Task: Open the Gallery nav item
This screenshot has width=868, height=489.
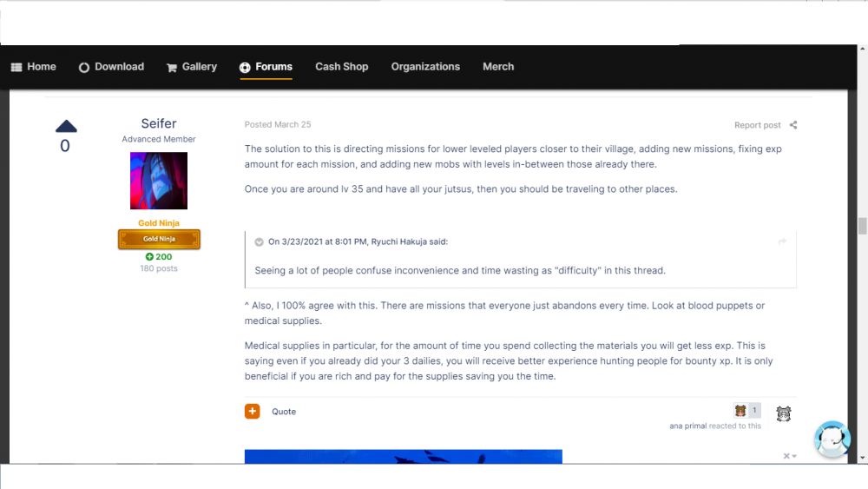Action: tap(191, 67)
